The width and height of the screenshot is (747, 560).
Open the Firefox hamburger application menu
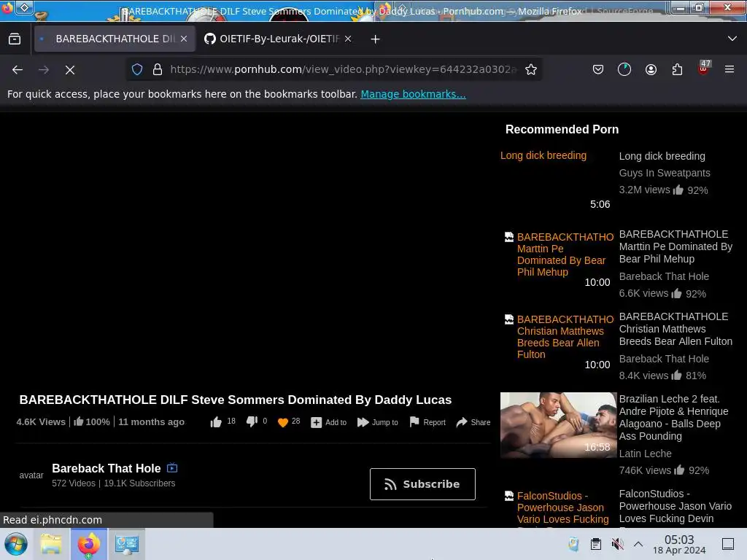pyautogui.click(x=729, y=69)
